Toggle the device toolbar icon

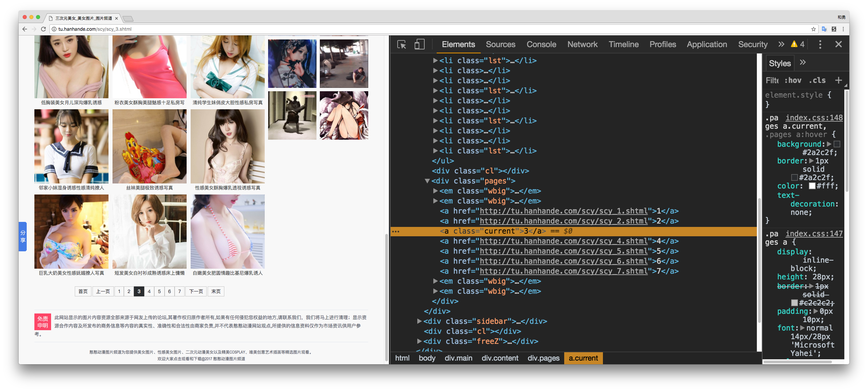click(x=419, y=44)
